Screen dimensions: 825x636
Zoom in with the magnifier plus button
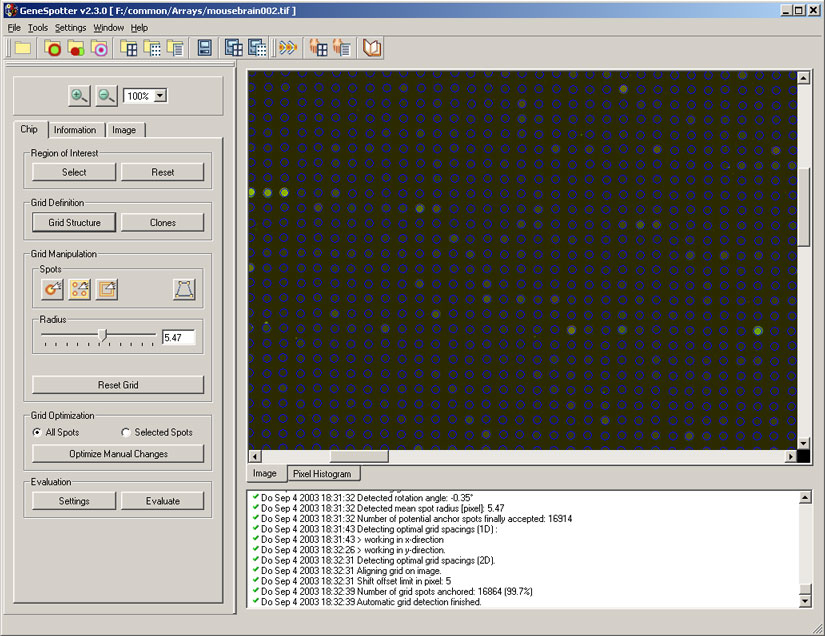coord(78,96)
